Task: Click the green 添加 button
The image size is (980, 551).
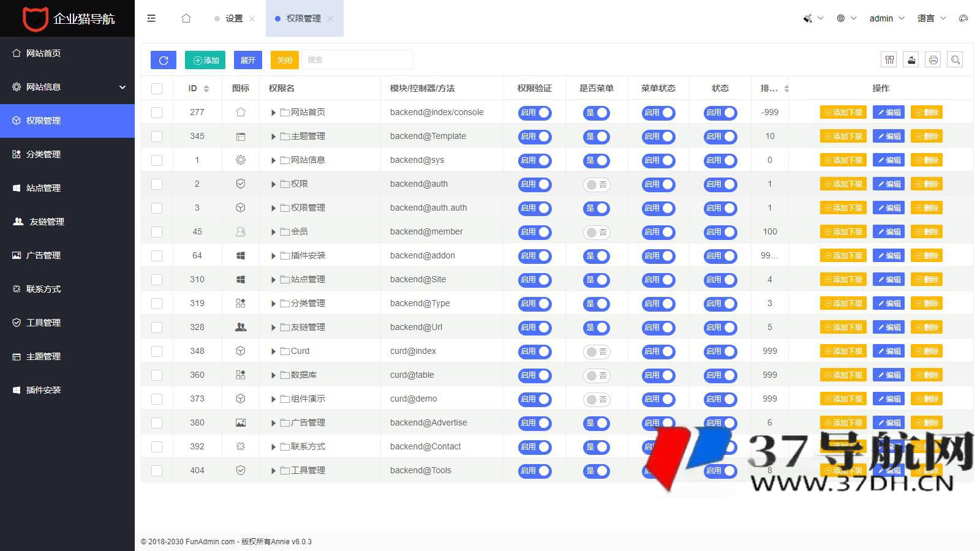Action: coord(205,60)
